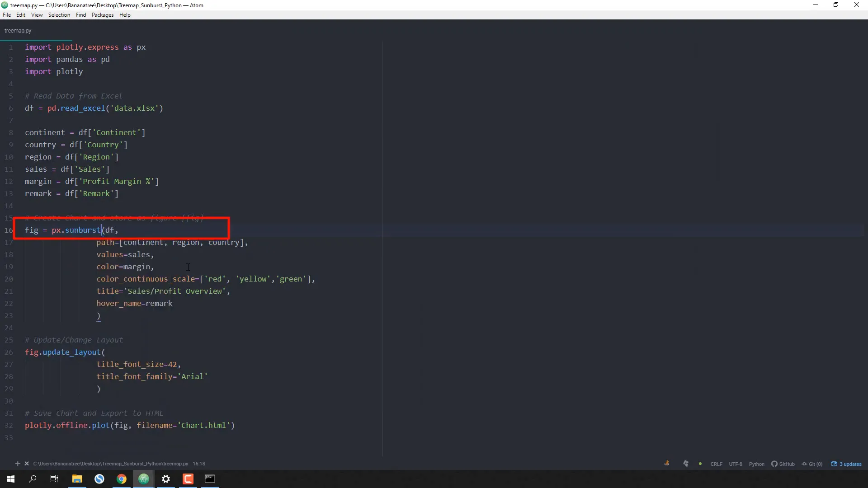Screen dimensions: 868x488
Task: Click the plus icon in status bar
Action: [18, 464]
